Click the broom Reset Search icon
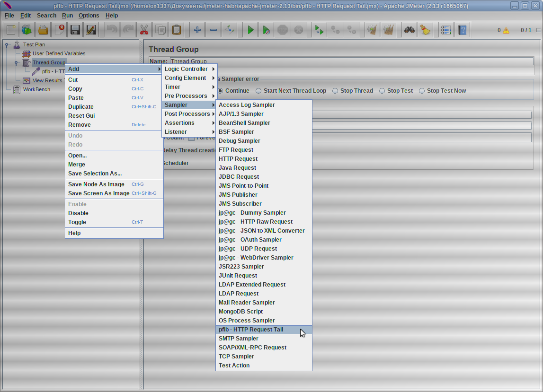The width and height of the screenshot is (543, 392). (x=426, y=30)
